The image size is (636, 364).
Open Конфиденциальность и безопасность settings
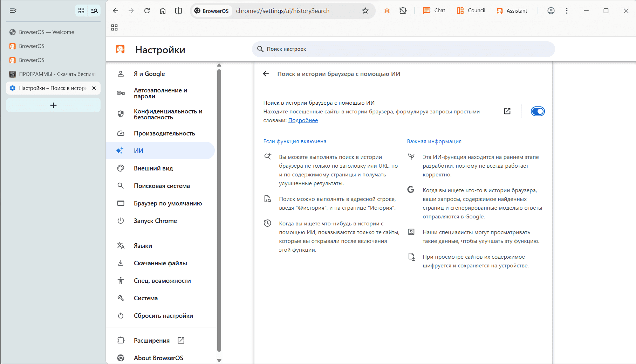[160, 114]
